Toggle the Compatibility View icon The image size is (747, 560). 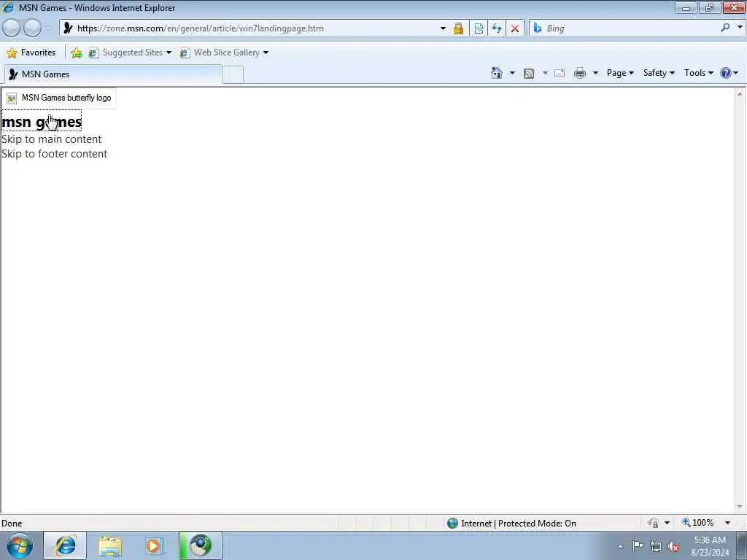(x=479, y=28)
